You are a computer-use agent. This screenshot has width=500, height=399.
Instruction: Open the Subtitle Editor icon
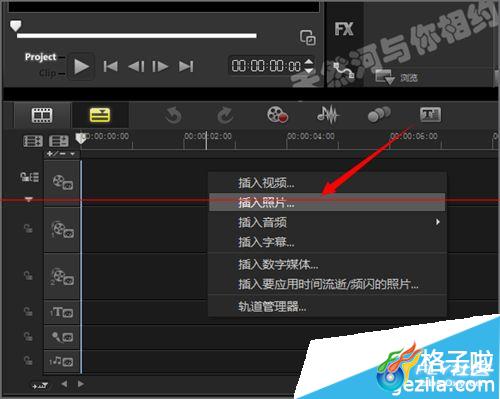430,115
